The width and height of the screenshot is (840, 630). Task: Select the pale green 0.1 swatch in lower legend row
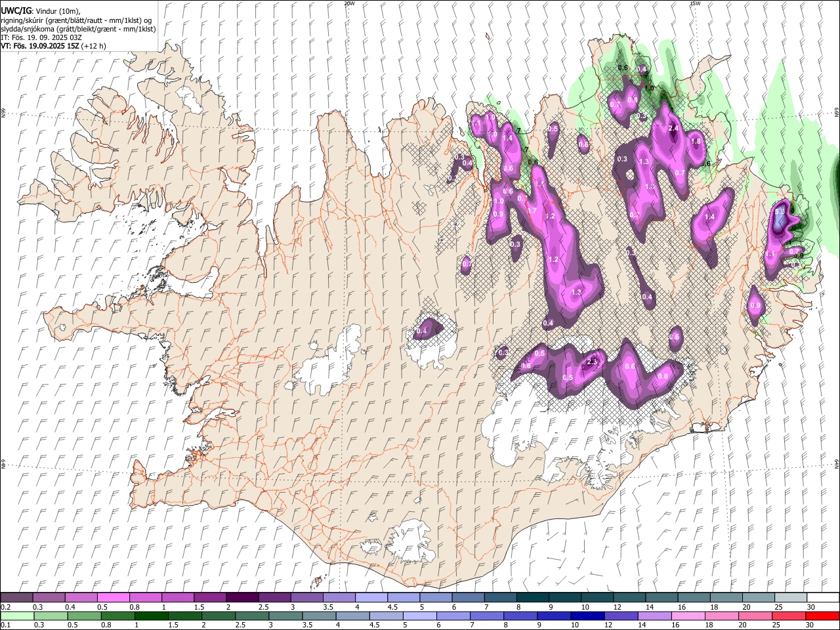pyautogui.click(x=17, y=616)
